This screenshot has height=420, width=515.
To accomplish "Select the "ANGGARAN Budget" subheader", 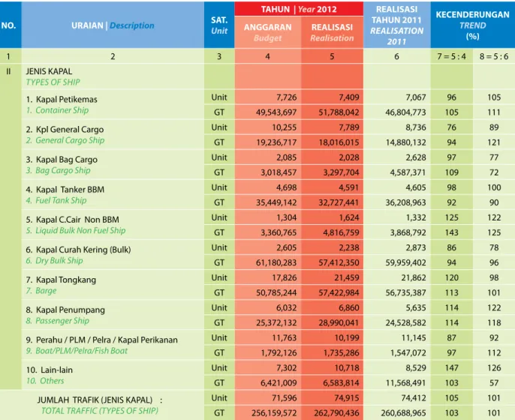I will (268, 32).
